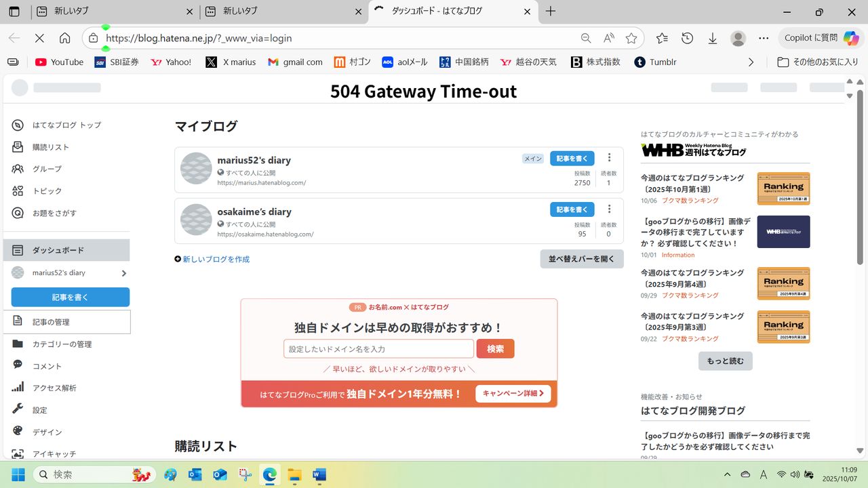The width and height of the screenshot is (868, 488).
Task: Open Word from the taskbar
Action: point(319,474)
